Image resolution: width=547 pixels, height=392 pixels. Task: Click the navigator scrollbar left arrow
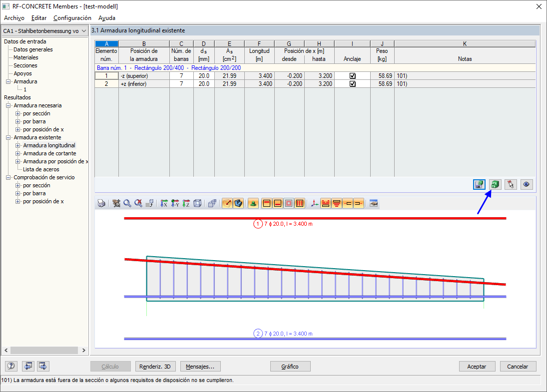coord(6,350)
